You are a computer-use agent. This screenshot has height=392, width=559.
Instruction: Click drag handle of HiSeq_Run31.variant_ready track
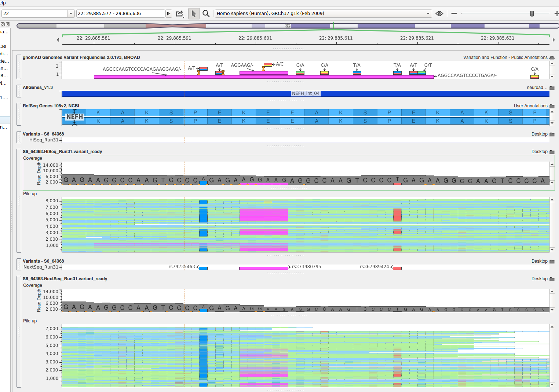pos(19,201)
